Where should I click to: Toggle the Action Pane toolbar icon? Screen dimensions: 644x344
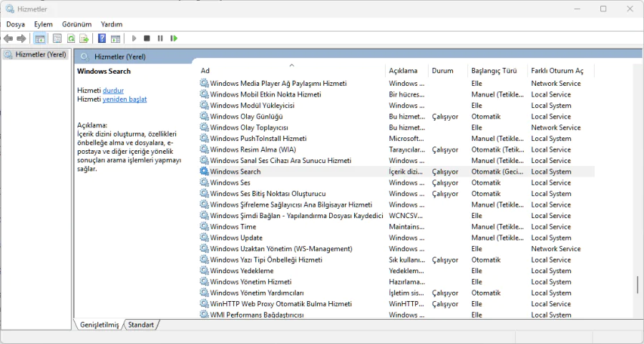tap(116, 39)
